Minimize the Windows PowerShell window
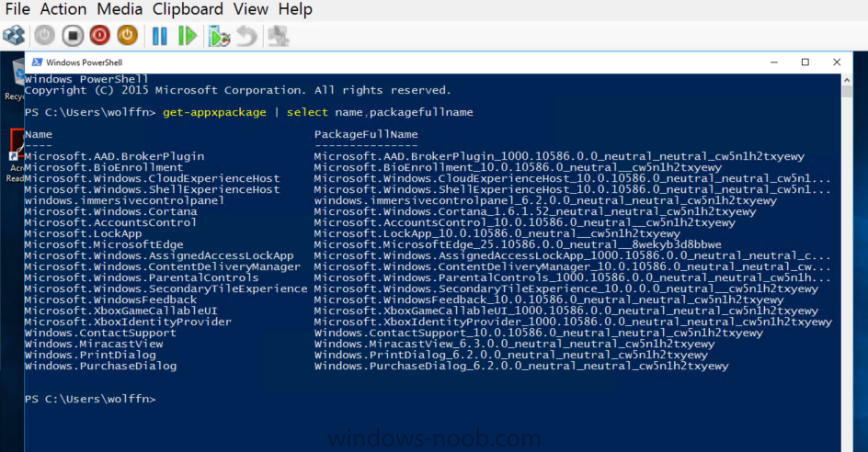Screen dimensions: 868x452 pos(774,62)
